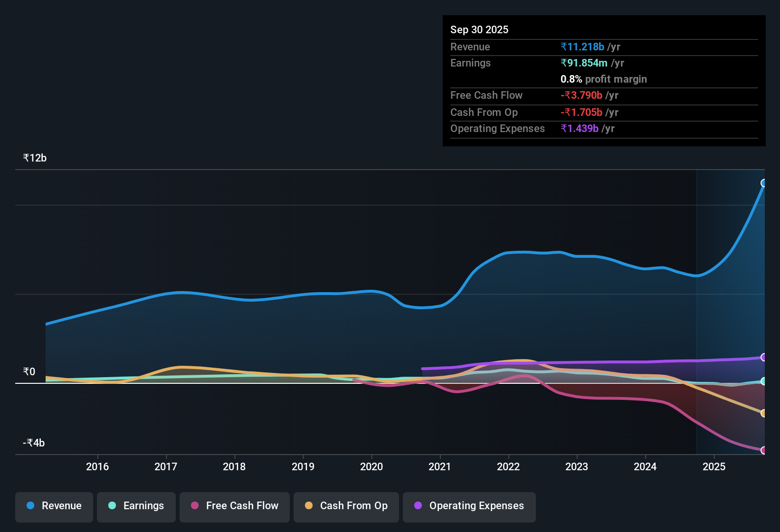Image resolution: width=780 pixels, height=532 pixels.
Task: Click the Operating Expenses line endpoint marker
Action: (x=764, y=357)
